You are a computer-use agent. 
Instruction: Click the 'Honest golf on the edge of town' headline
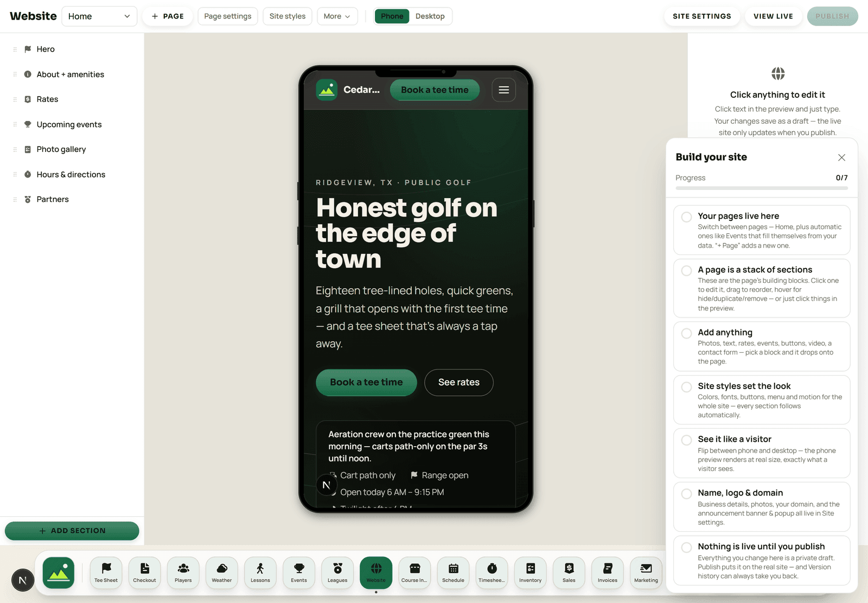click(407, 233)
